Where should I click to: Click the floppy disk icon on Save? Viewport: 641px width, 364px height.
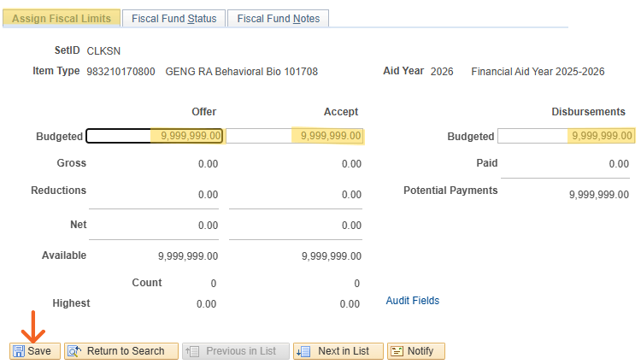coord(19,351)
